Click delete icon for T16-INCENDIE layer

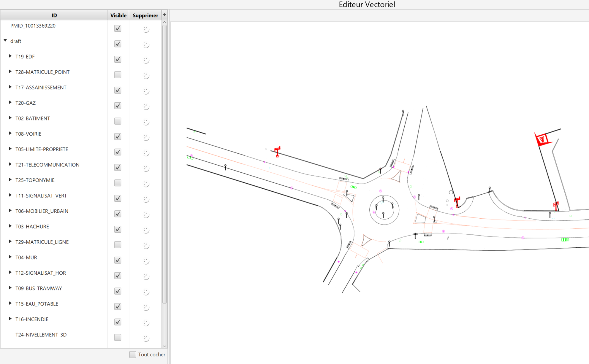[x=146, y=323]
